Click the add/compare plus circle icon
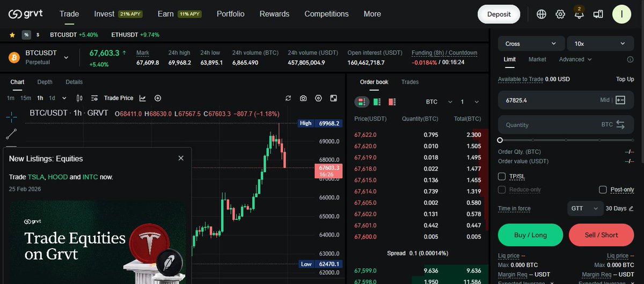The width and height of the screenshot is (644, 284). coord(158,98)
